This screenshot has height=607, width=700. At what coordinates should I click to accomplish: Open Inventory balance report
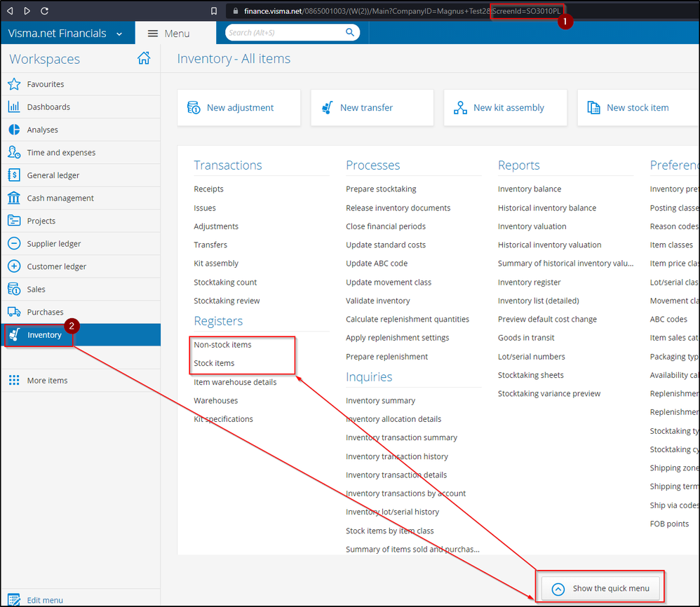click(x=530, y=189)
